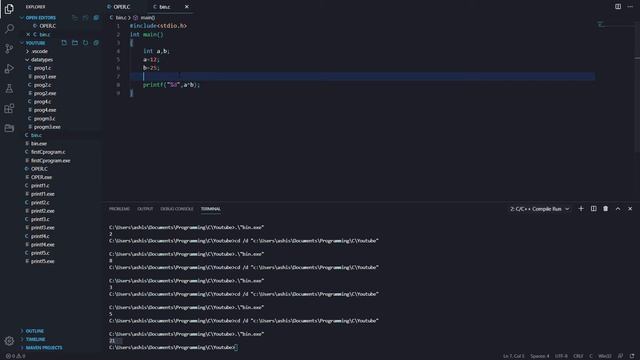Open notifications bell in status bar

coord(632,356)
